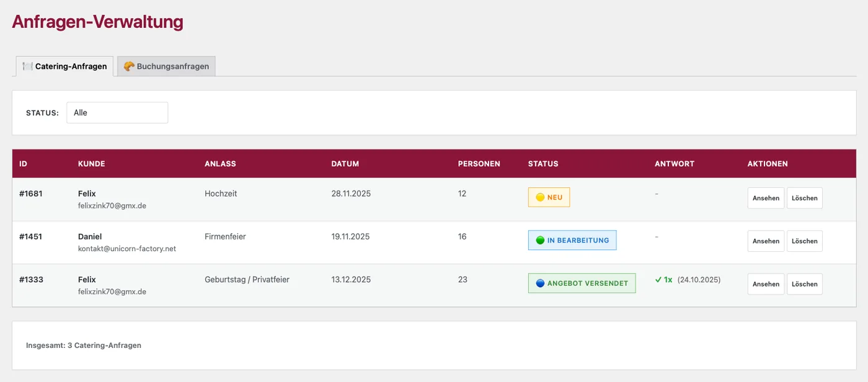Delete request #1681 with Löschen button
868x382 pixels.
[805, 198]
